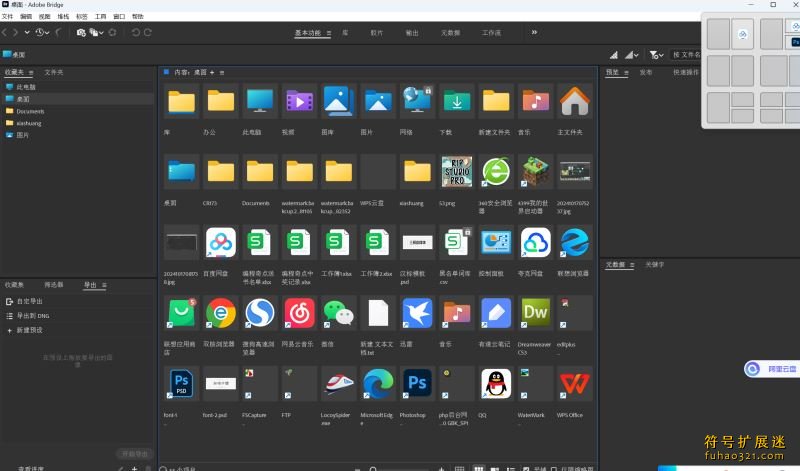Switch to the 文件夹 panel tab
Image resolution: width=800 pixels, height=471 pixels.
point(54,72)
